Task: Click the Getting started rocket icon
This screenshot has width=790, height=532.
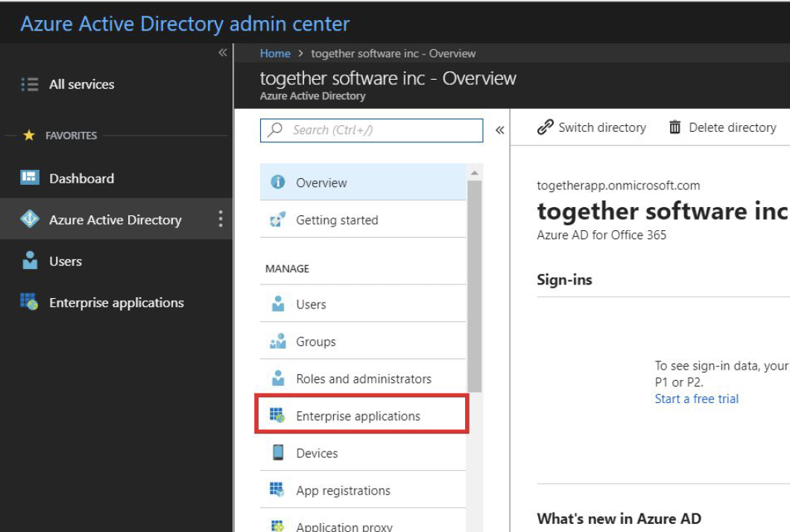Action: pos(278,220)
